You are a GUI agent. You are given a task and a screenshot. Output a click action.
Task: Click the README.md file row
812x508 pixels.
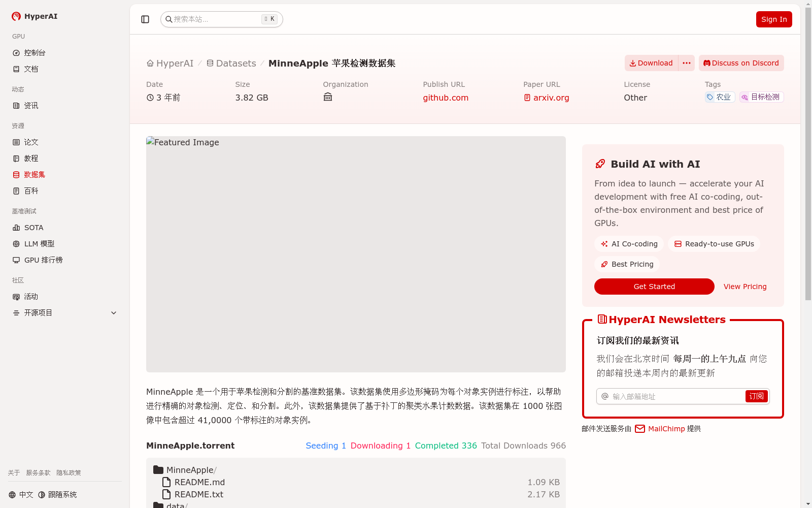point(356,483)
